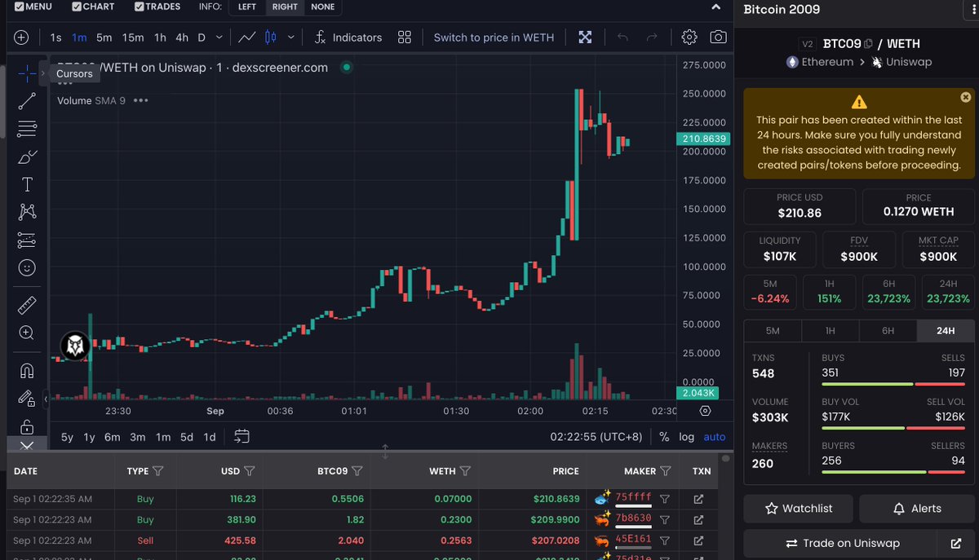This screenshot has width=979, height=560.
Task: Add pair to Watchlist
Action: click(x=799, y=509)
